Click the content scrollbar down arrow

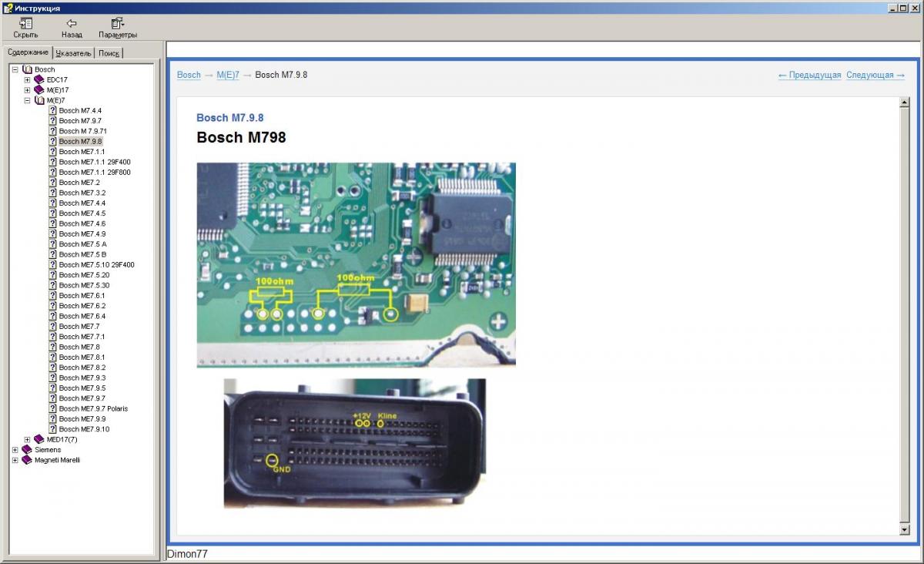pos(905,529)
